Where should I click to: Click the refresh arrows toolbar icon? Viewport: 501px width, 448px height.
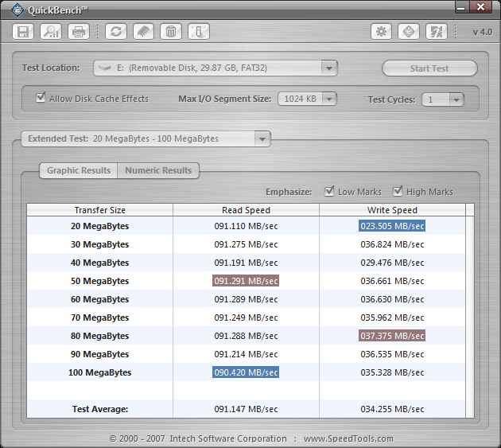coord(117,32)
